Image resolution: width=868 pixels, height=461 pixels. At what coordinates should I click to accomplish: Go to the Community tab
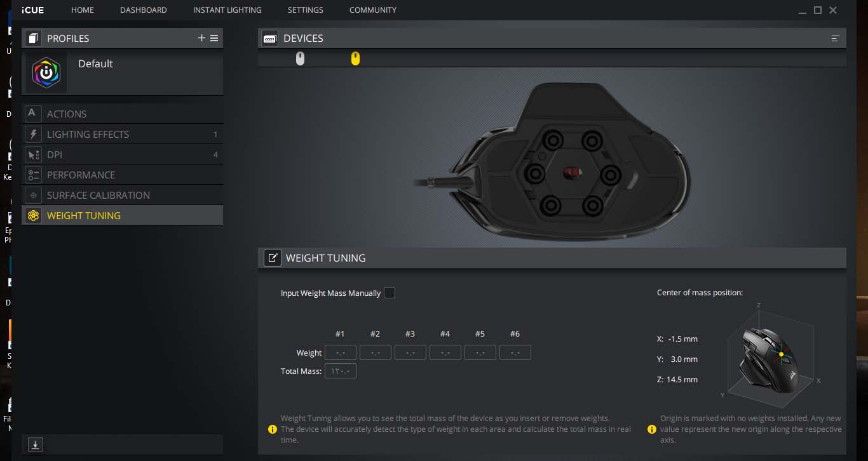pos(372,10)
